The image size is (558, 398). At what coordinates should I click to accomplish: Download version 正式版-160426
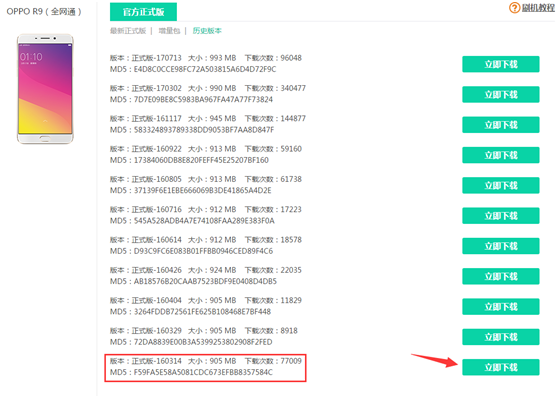[501, 276]
